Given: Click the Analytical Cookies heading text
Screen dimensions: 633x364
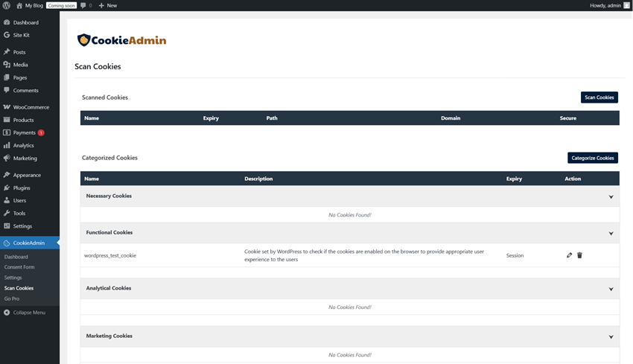Looking at the screenshot, I should point(109,288).
